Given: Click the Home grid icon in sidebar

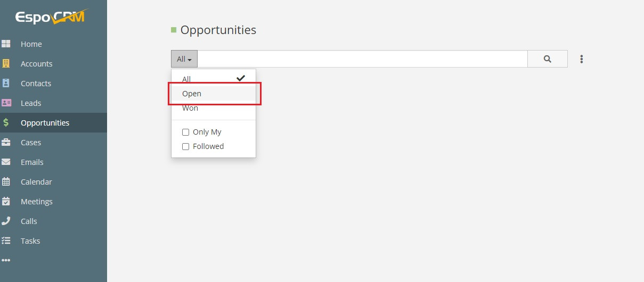Looking at the screenshot, I should [6, 44].
